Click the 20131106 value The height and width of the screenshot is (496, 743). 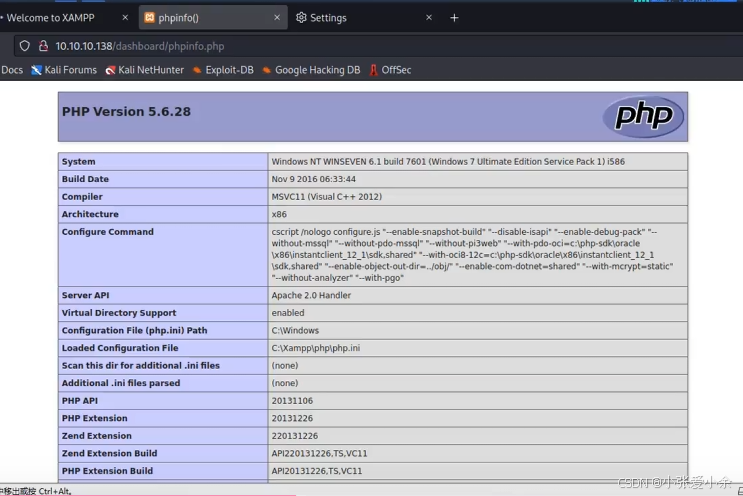[x=292, y=401]
